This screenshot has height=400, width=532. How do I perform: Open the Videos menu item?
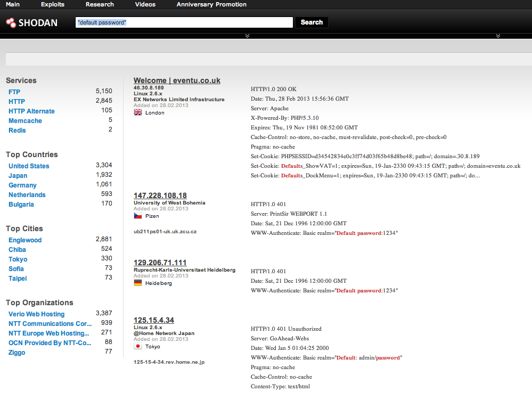click(x=145, y=4)
